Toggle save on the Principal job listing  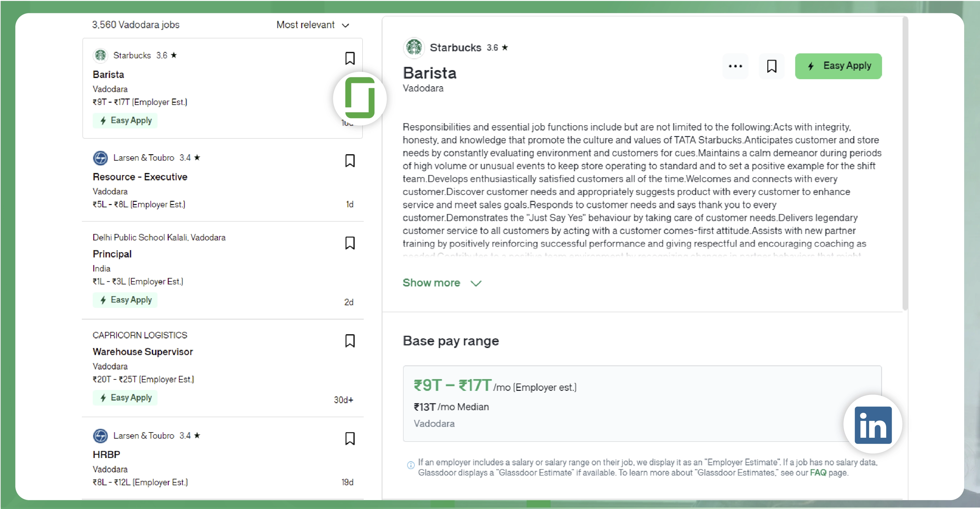350,243
